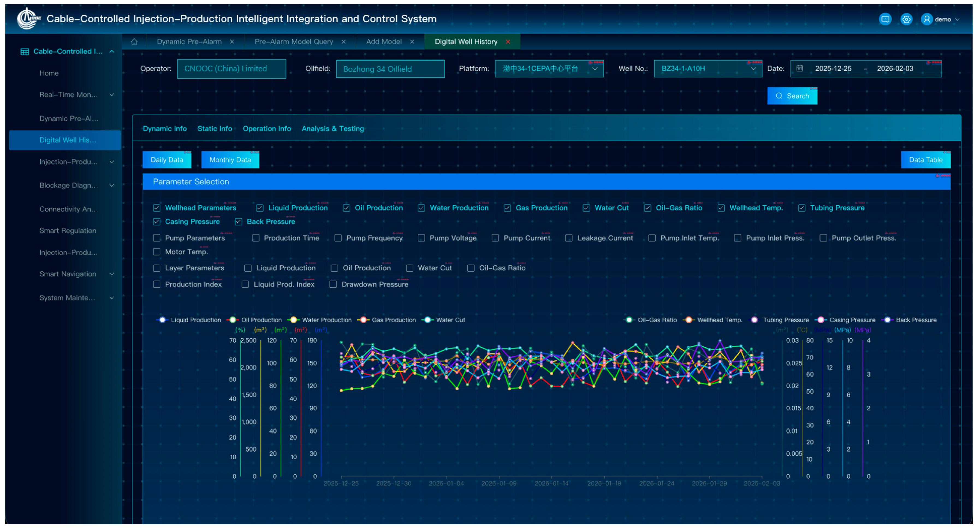Screen dimensions: 980x531
Task: Open the Pre-Alarm Model Query tab
Action: [294, 42]
